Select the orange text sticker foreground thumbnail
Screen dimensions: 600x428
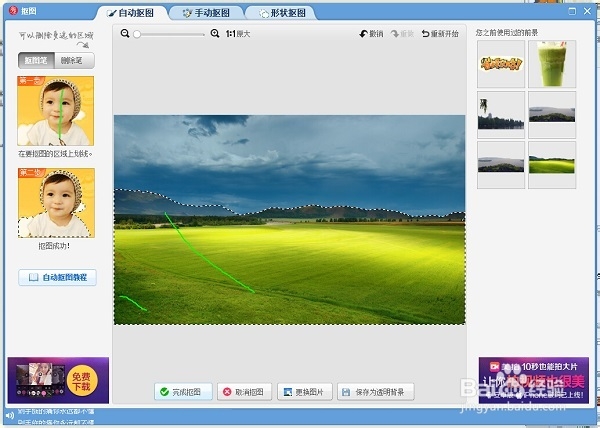point(501,64)
